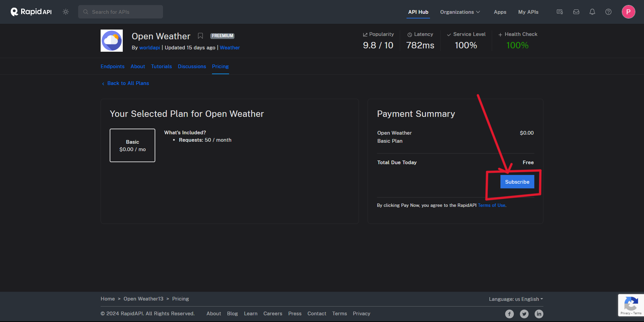Open the LinkedIn icon in footer
This screenshot has width=644, height=322.
coord(539,314)
